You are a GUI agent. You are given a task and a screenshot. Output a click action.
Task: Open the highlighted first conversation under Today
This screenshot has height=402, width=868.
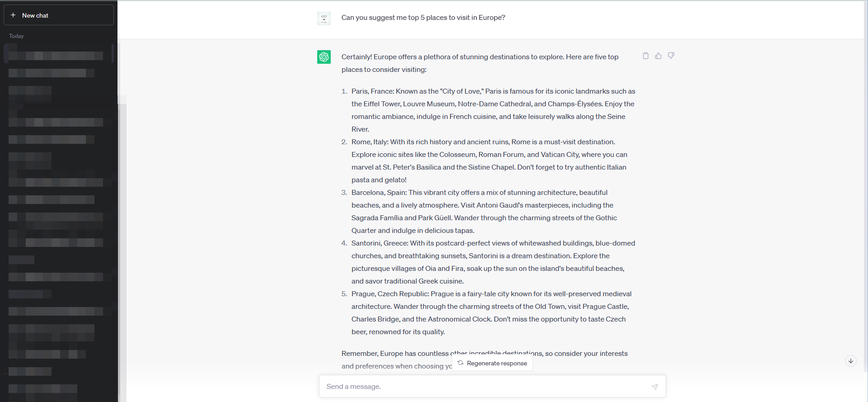[x=56, y=56]
